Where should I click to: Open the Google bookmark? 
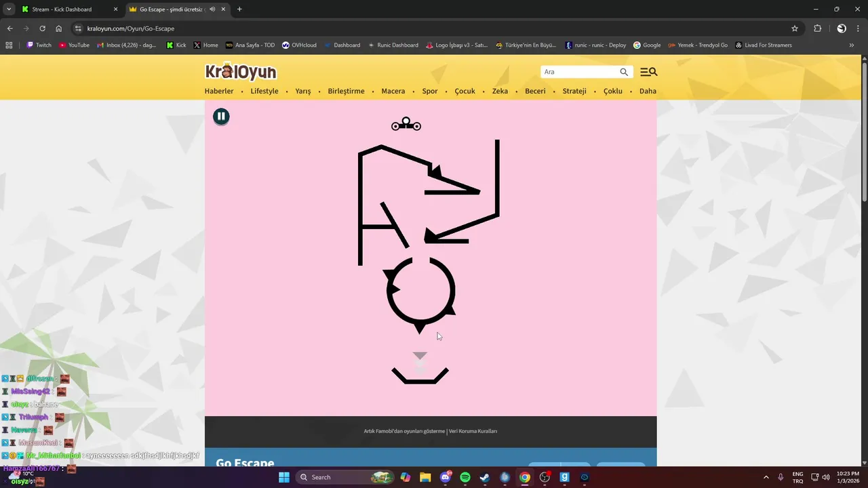coord(647,45)
